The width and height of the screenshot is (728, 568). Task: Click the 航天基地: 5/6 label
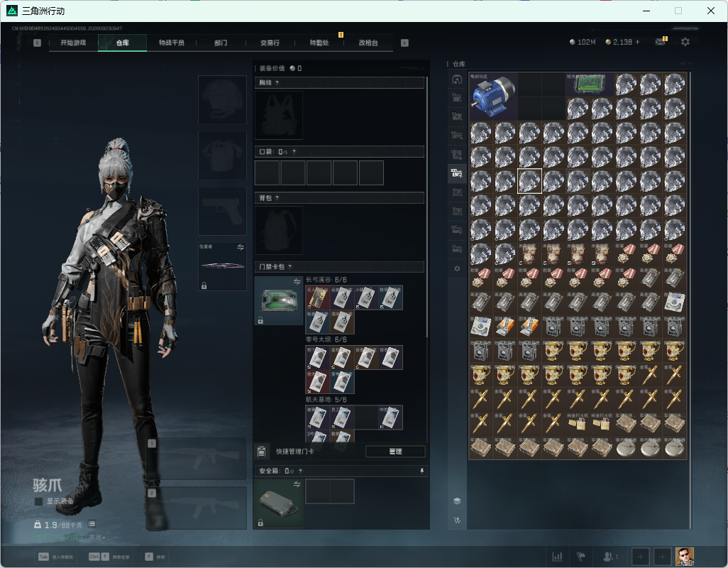tap(326, 400)
